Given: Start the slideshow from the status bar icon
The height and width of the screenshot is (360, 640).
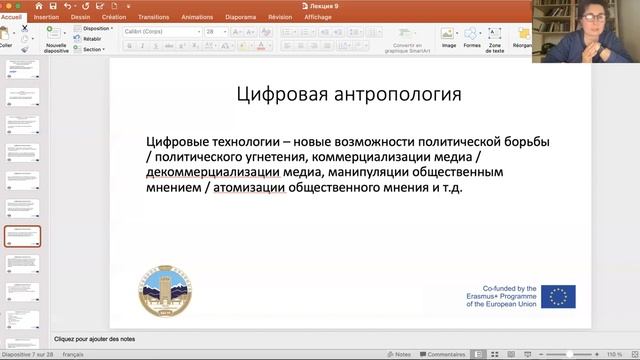Looking at the screenshot, I should click(527, 354).
